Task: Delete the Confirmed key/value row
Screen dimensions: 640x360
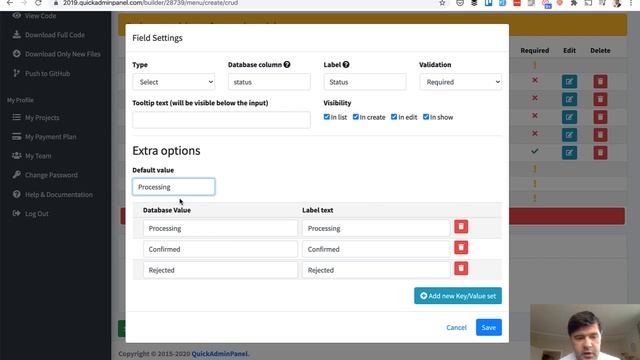Action: tap(461, 247)
